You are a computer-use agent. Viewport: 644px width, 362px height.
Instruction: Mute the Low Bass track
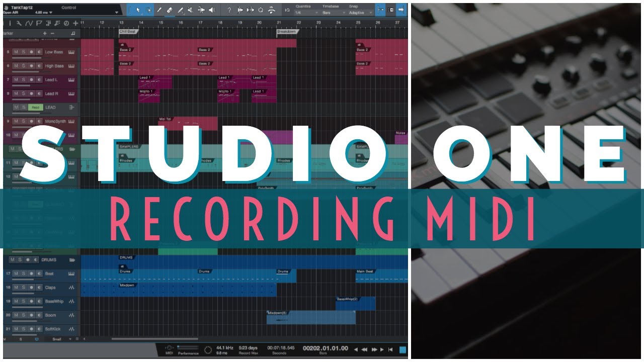pos(16,52)
